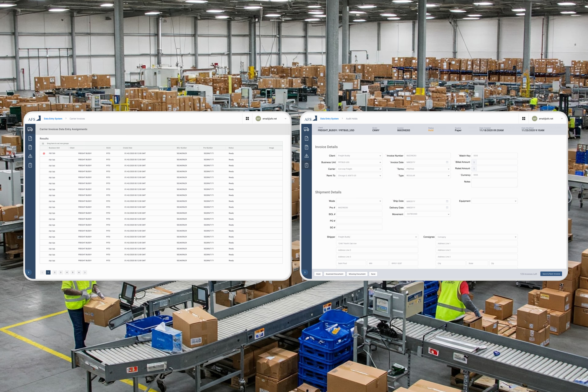This screenshot has height=392, width=588.
Task: Open apps grid icon in Audit Holds window
Action: [x=524, y=119]
